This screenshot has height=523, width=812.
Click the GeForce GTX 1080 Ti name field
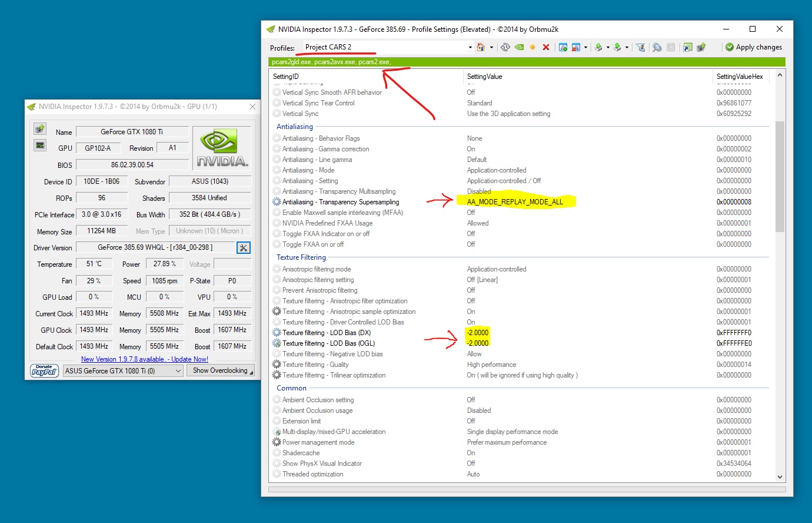click(132, 132)
